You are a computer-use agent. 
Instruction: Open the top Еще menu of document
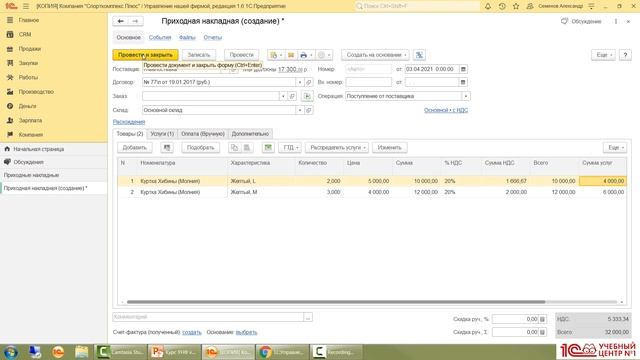point(603,55)
